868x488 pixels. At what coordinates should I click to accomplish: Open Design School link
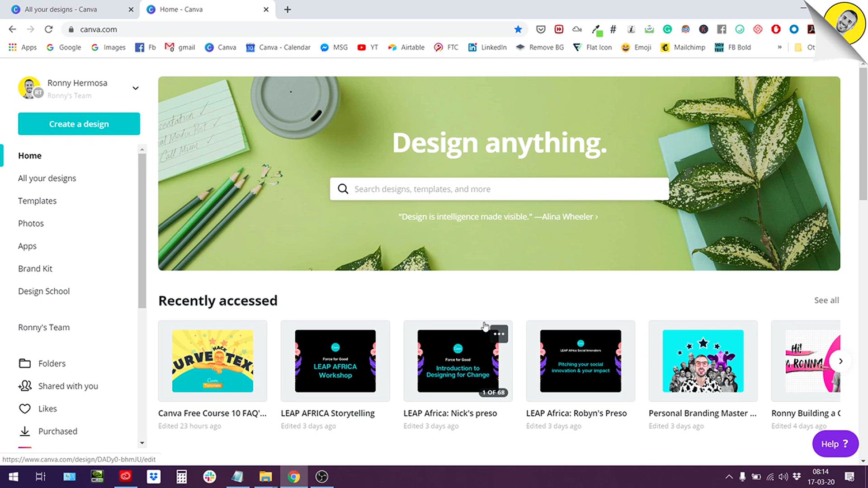click(x=44, y=291)
